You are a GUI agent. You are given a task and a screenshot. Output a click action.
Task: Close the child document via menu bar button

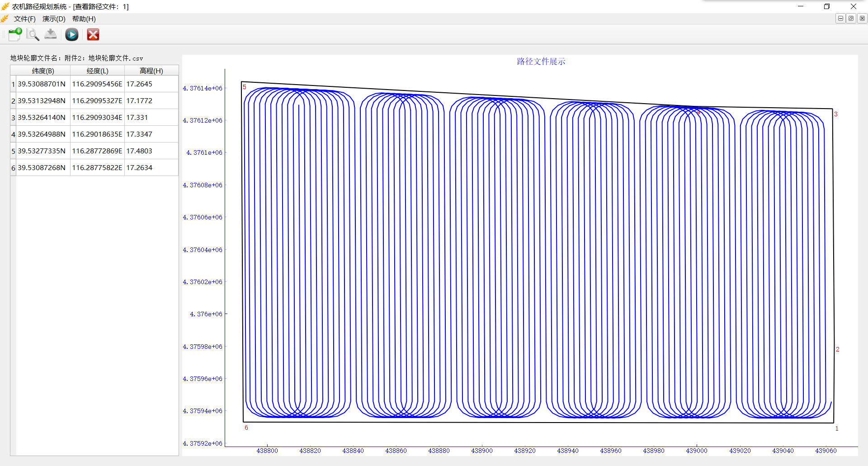pos(862,19)
